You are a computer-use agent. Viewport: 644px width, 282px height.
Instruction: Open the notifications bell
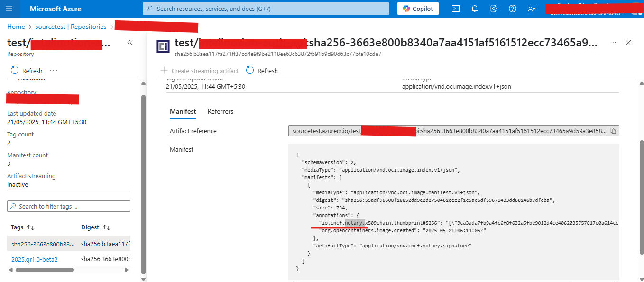point(475,9)
